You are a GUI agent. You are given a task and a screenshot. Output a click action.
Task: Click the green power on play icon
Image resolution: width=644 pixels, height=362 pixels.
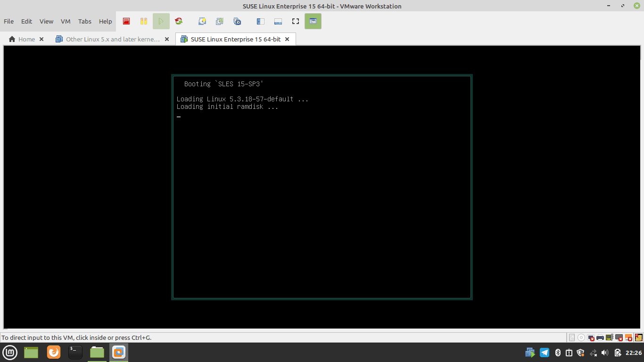[161, 21]
